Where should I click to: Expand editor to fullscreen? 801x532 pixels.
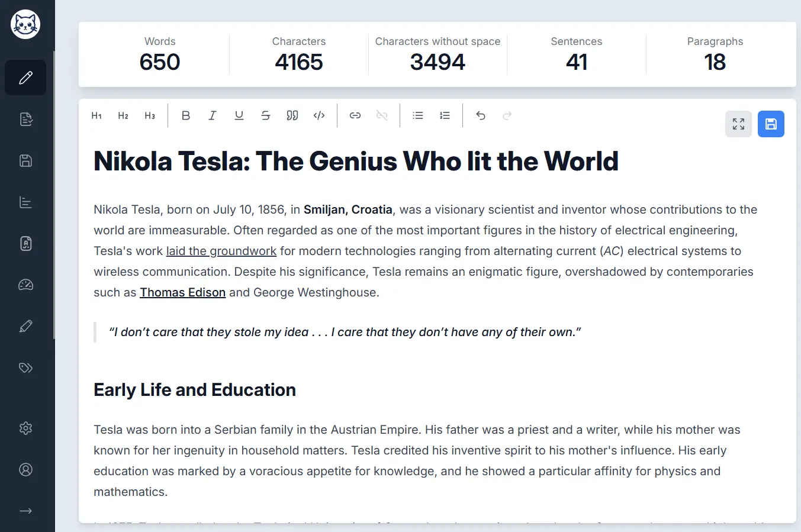pos(738,124)
